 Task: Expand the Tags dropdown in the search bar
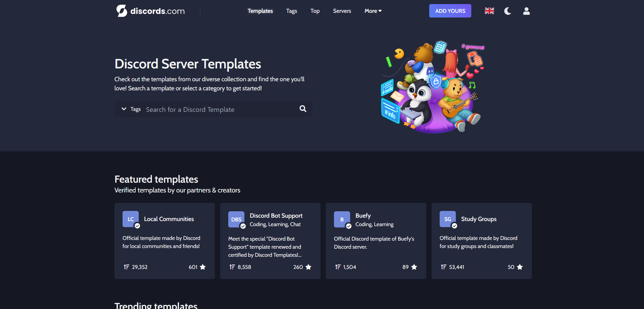[x=131, y=109]
